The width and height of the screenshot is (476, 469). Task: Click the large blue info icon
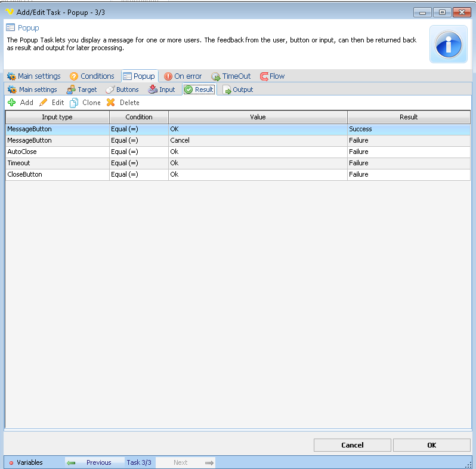[448, 44]
